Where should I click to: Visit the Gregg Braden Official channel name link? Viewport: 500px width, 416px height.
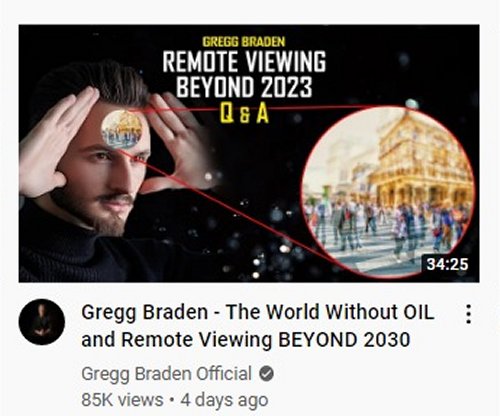pyautogui.click(x=166, y=374)
